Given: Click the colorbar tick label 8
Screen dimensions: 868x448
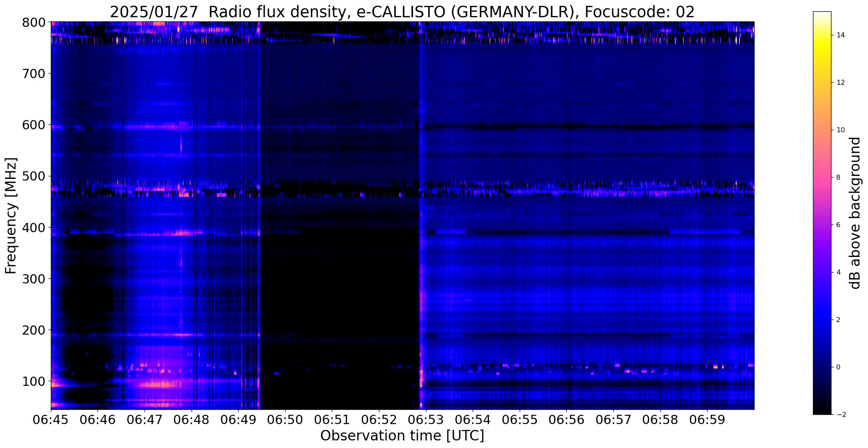Looking at the screenshot, I should pos(839,178).
